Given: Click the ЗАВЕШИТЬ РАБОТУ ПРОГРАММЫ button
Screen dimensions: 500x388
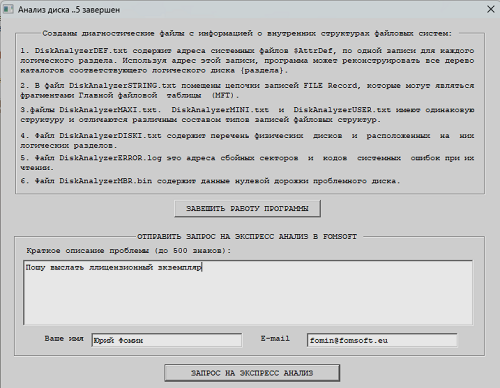Looking at the screenshot, I should pyautogui.click(x=247, y=209).
